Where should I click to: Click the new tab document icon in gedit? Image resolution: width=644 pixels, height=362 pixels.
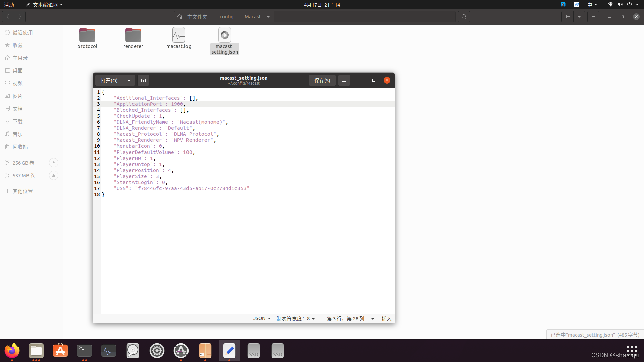(x=143, y=80)
